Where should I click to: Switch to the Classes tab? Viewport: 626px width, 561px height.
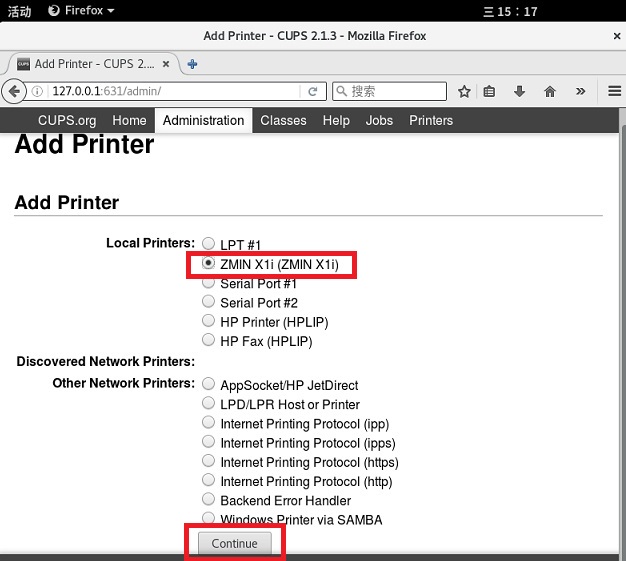(x=283, y=120)
